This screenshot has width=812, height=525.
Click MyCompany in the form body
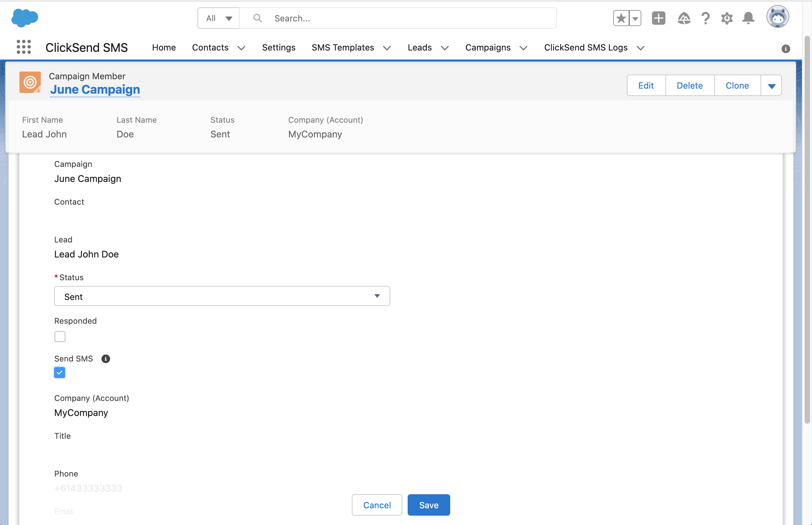pyautogui.click(x=81, y=413)
